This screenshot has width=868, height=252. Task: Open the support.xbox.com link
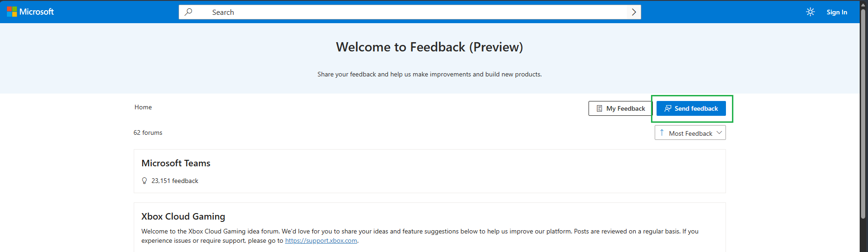point(321,240)
